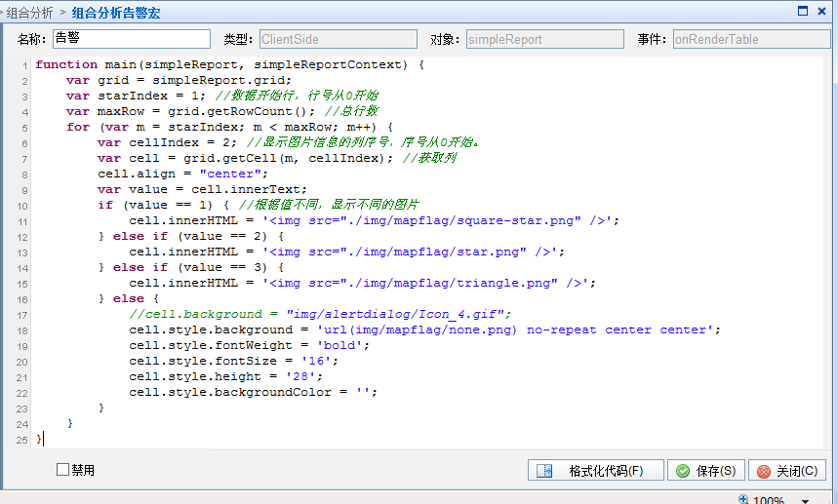Click the 'if (value == 1)' line
Screen dimensions: 838x504
(x=259, y=205)
